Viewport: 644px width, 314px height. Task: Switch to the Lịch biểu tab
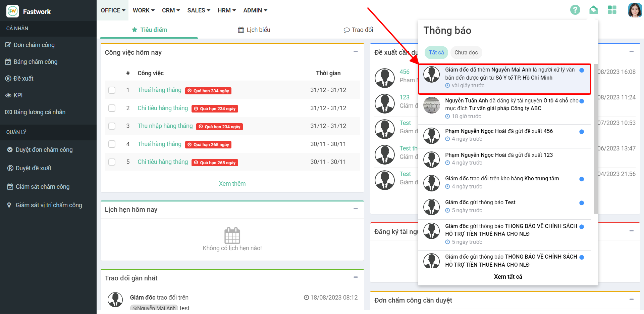254,30
